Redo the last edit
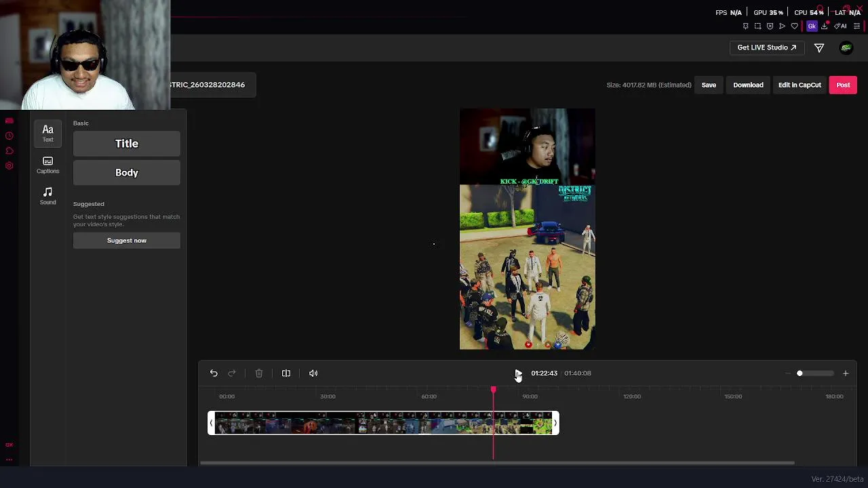The width and height of the screenshot is (868, 488). pos(232,373)
